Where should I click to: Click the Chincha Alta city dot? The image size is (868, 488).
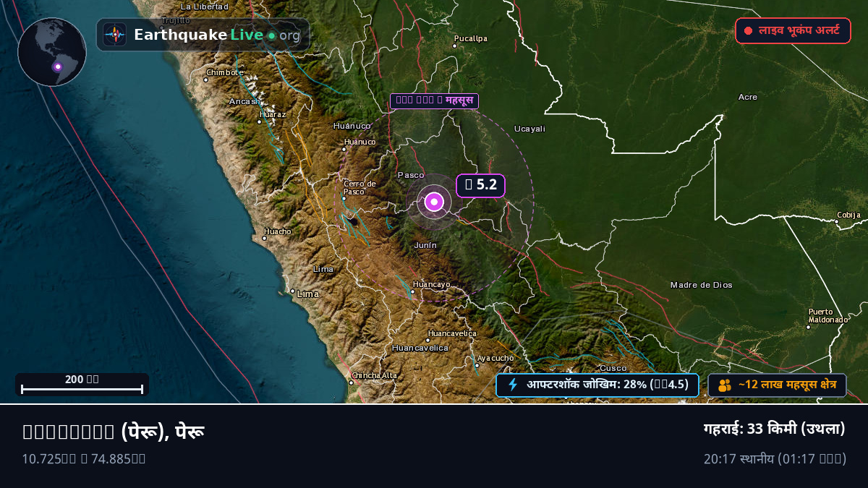pyautogui.click(x=351, y=382)
